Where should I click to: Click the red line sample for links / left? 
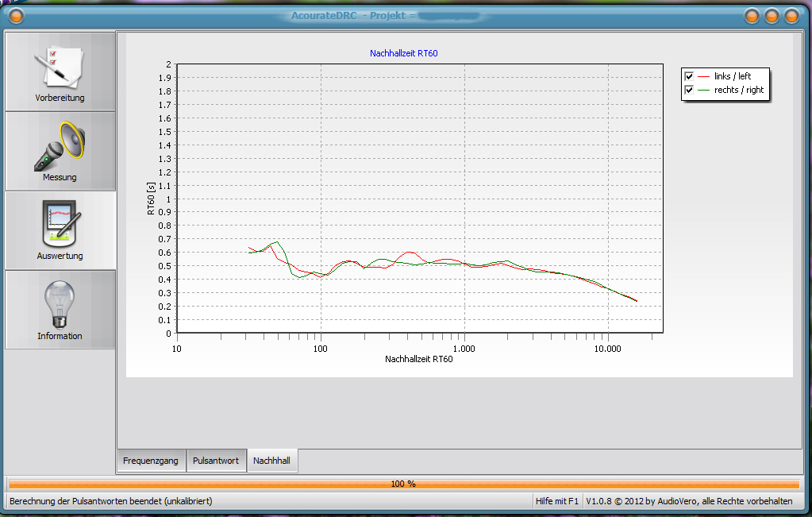704,76
